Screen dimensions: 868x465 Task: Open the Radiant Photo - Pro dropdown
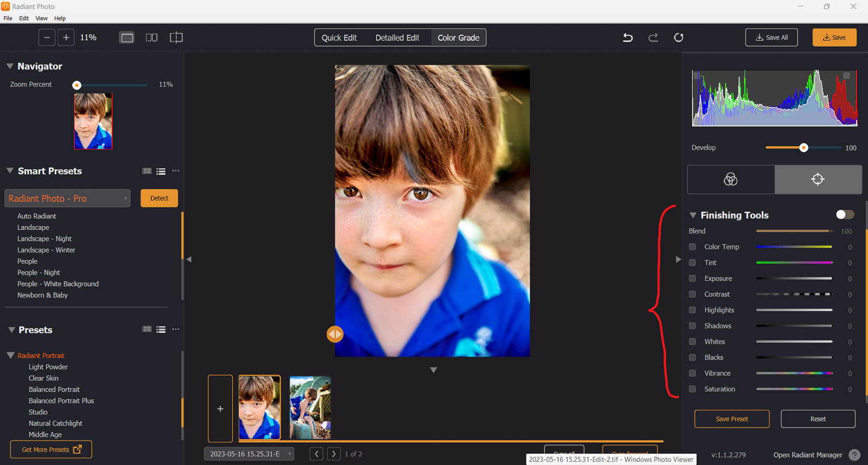[x=67, y=198]
